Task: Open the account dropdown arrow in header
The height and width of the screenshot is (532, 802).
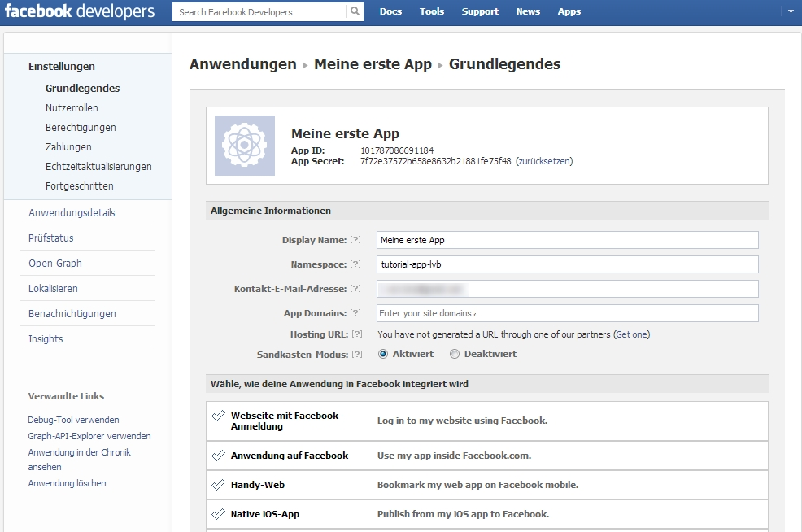Action: (791, 11)
